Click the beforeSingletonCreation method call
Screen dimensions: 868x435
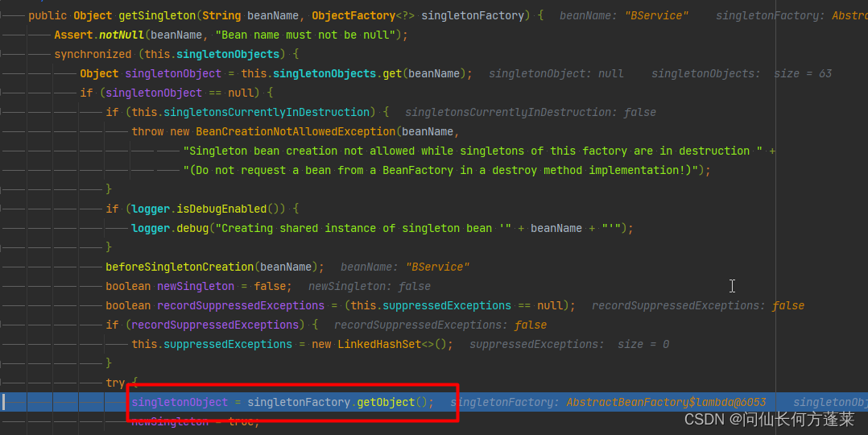point(180,267)
